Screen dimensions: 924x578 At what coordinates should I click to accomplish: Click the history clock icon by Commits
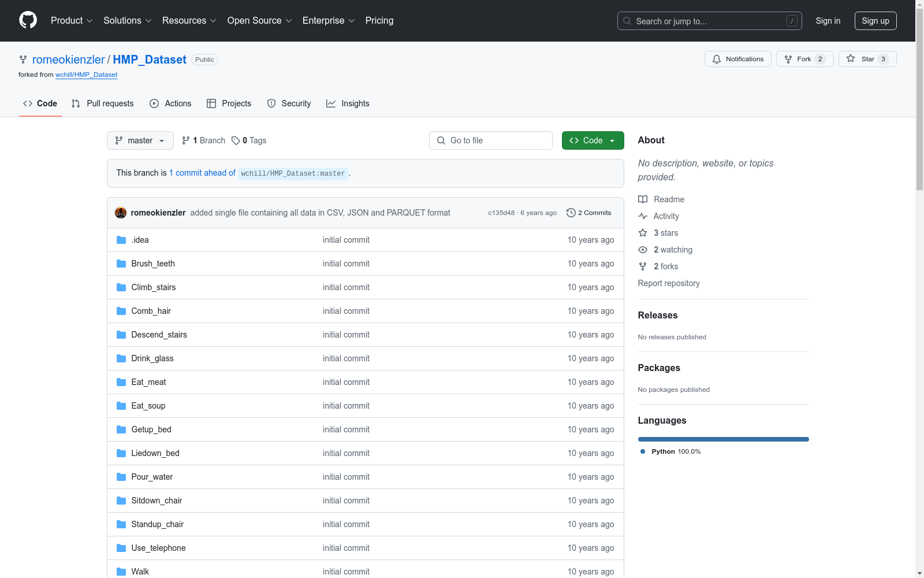tap(571, 213)
